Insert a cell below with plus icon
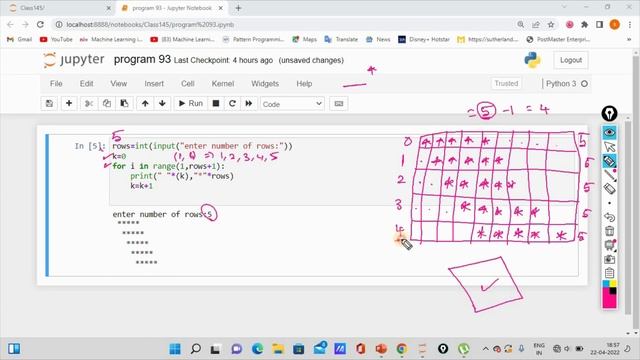This screenshot has width=640, height=360. (69, 104)
